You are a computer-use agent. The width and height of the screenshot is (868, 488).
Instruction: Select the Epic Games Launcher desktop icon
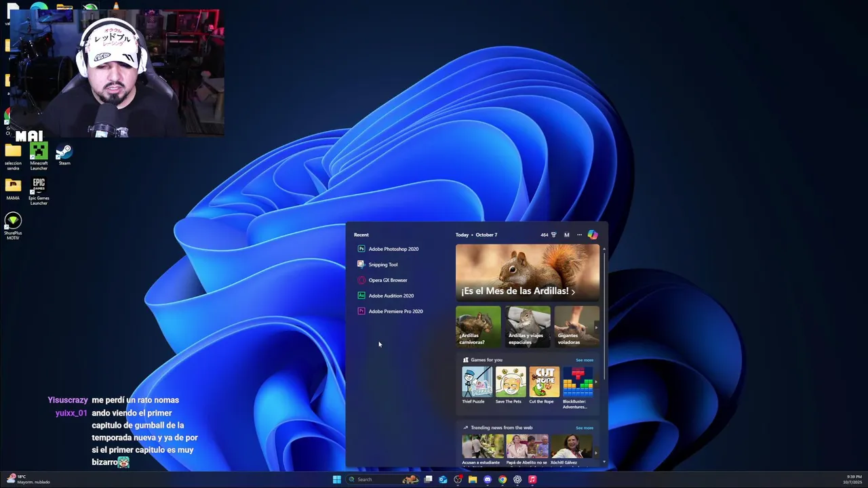pyautogui.click(x=39, y=191)
